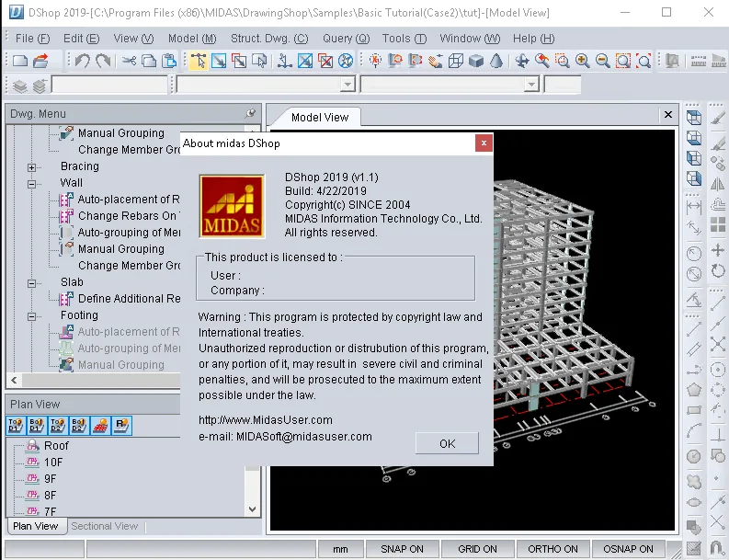This screenshot has width=729, height=560.
Task: Toggle GRID ON in status bar
Action: [477, 549]
